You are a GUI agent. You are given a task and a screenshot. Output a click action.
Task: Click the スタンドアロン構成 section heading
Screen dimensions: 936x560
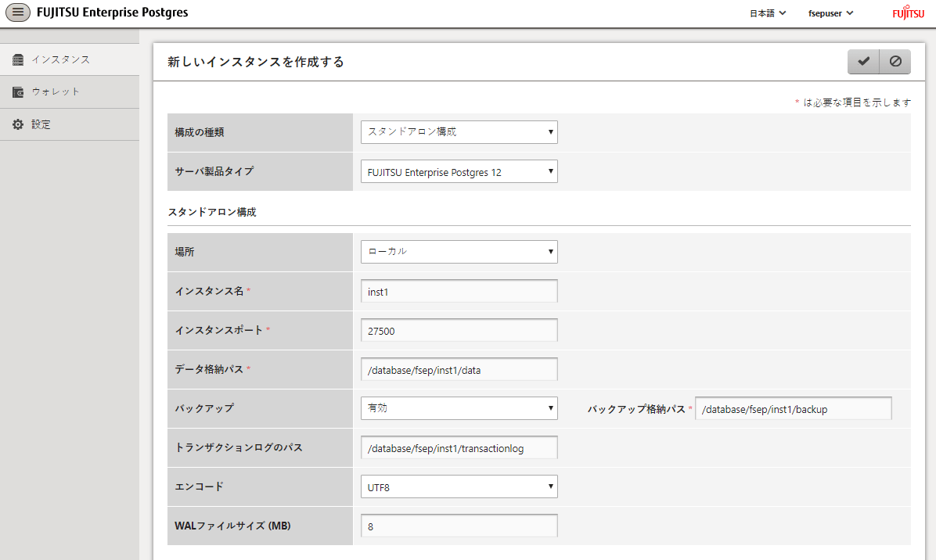[212, 212]
